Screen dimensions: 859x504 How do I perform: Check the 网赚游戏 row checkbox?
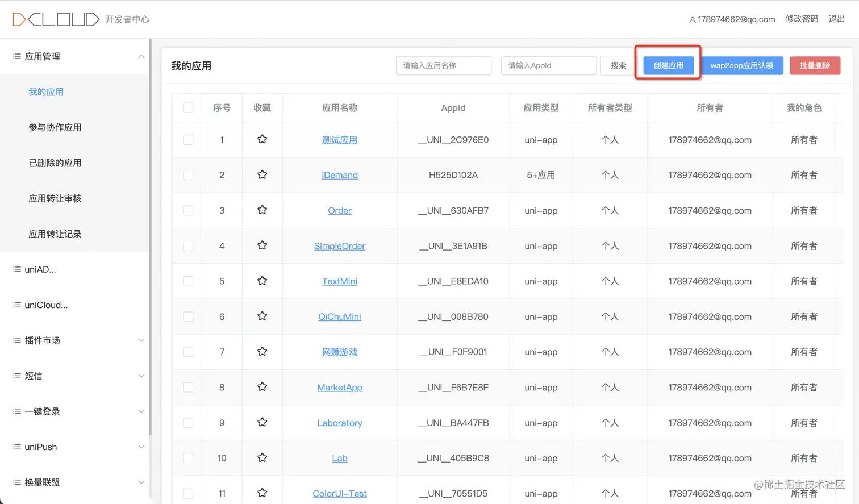189,352
